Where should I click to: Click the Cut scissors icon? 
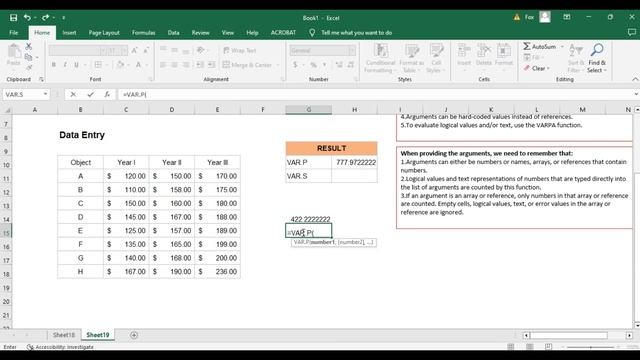(x=29, y=47)
